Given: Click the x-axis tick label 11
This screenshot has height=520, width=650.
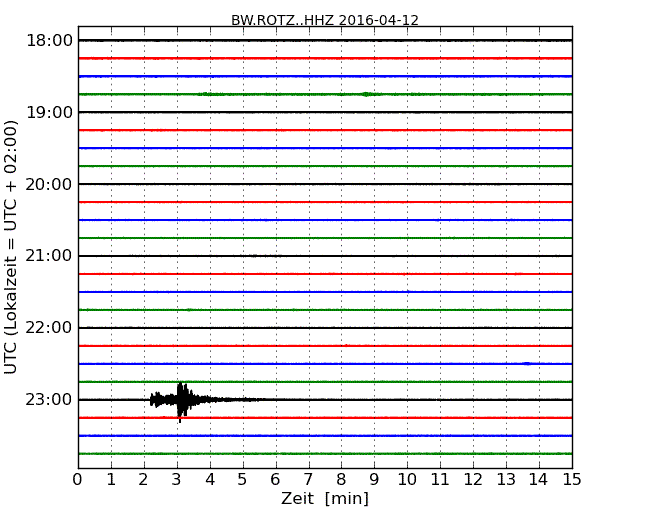Looking at the screenshot, I should pos(440,480).
